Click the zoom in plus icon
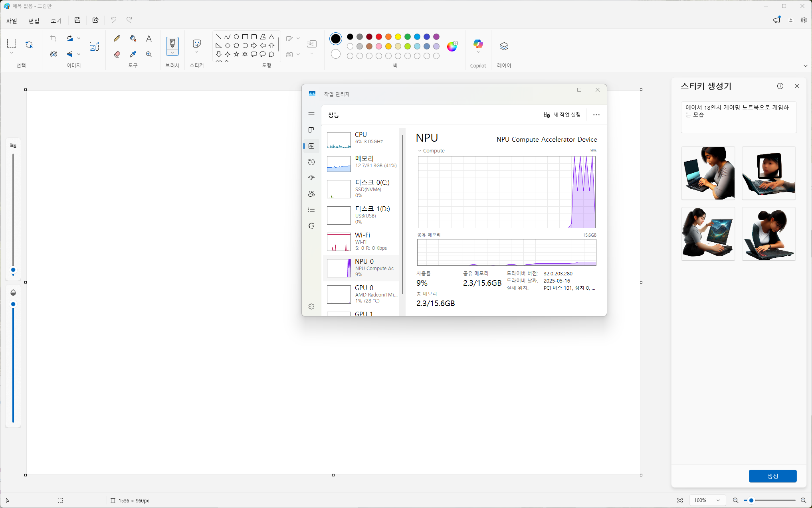Viewport: 812px width, 508px height. click(803, 500)
